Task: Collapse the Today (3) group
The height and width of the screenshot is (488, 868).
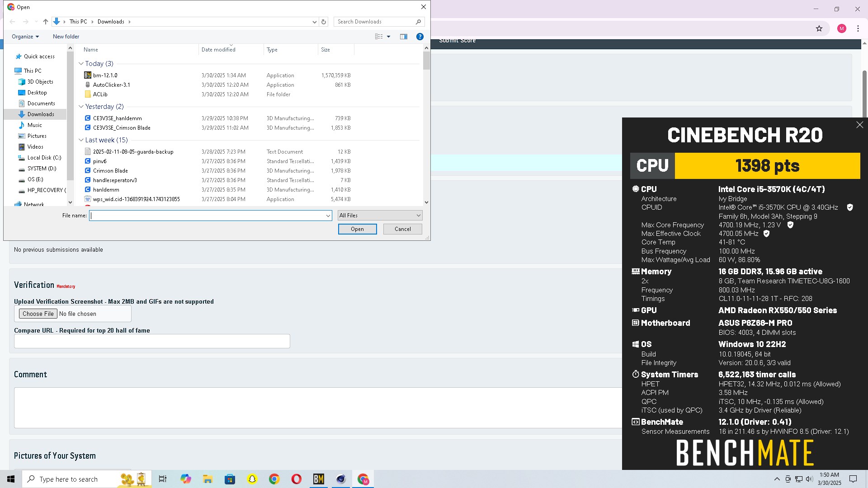Action: point(81,64)
